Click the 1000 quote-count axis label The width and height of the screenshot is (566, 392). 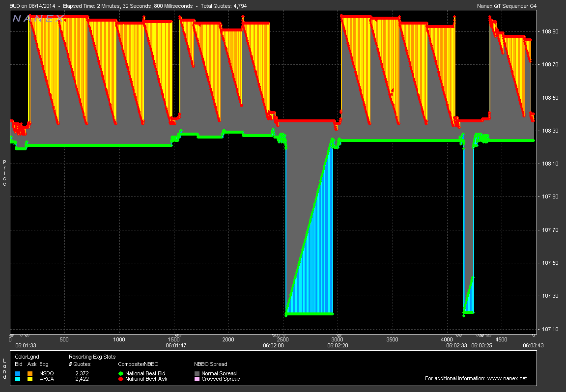coord(119,339)
